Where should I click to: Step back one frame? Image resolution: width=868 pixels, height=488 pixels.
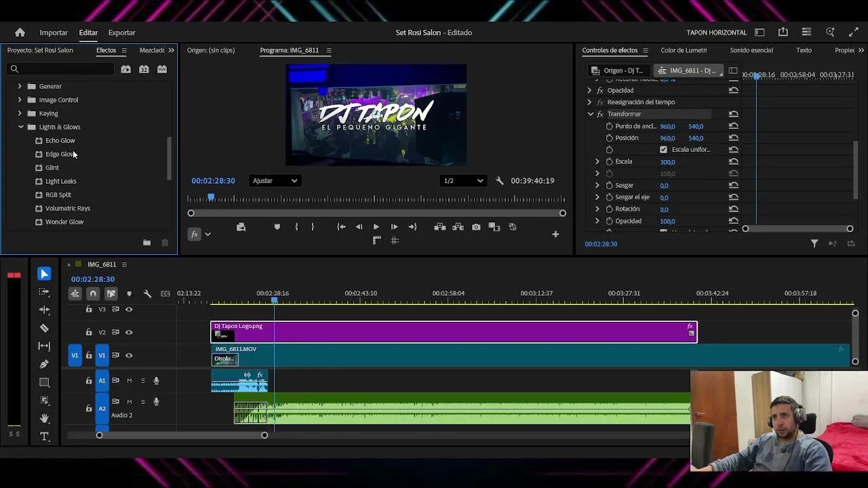pyautogui.click(x=359, y=227)
